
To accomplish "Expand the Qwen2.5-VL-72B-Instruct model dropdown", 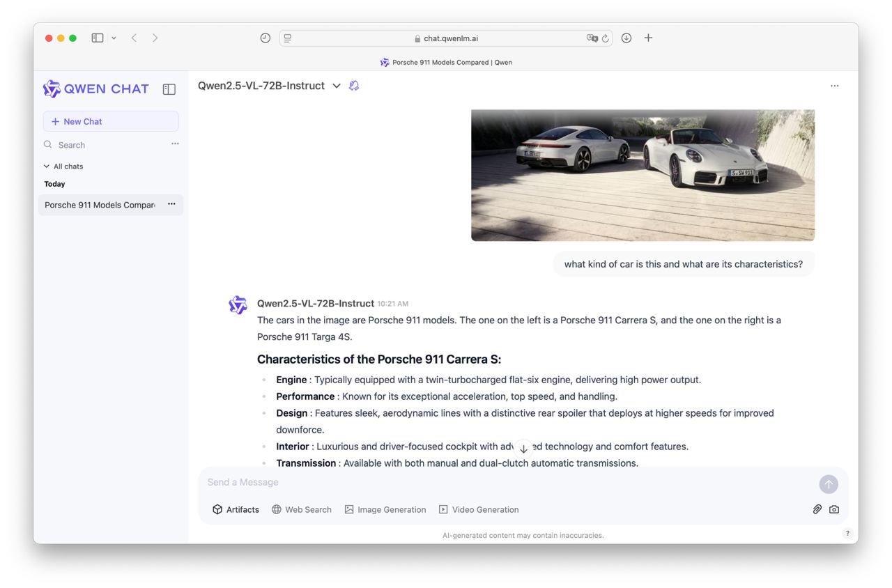I will (x=337, y=86).
